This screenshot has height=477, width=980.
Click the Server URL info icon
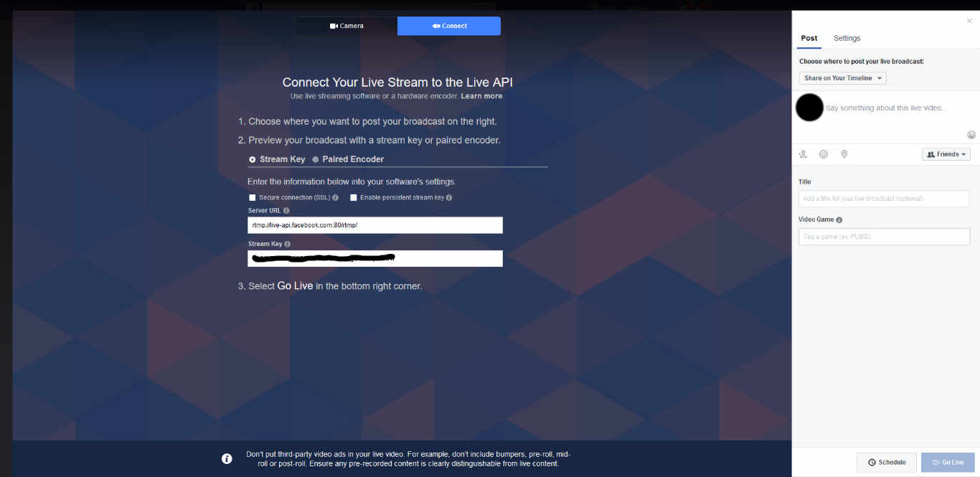pyautogui.click(x=286, y=210)
